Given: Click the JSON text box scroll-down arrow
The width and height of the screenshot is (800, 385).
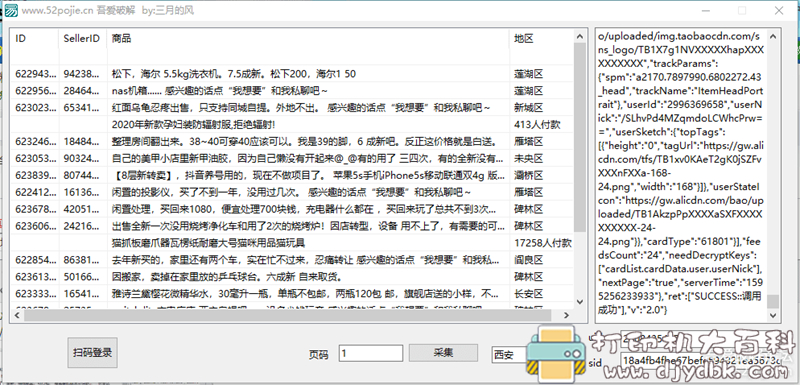Looking at the screenshot, I should point(773,316).
